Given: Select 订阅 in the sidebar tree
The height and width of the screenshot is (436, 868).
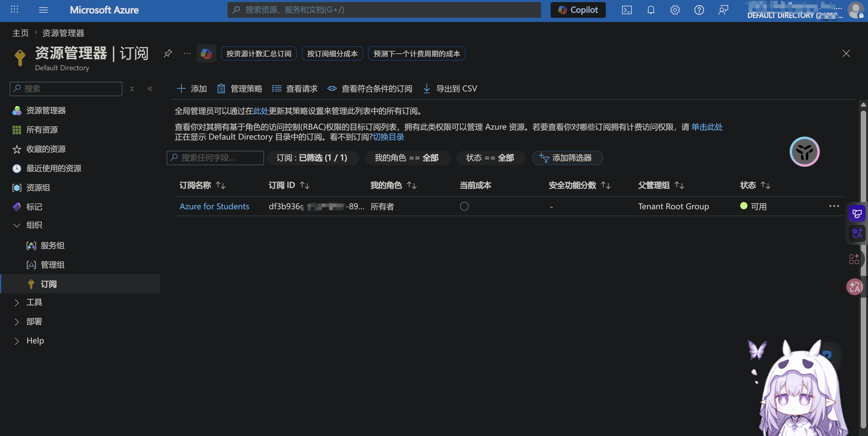Looking at the screenshot, I should 80,284.
